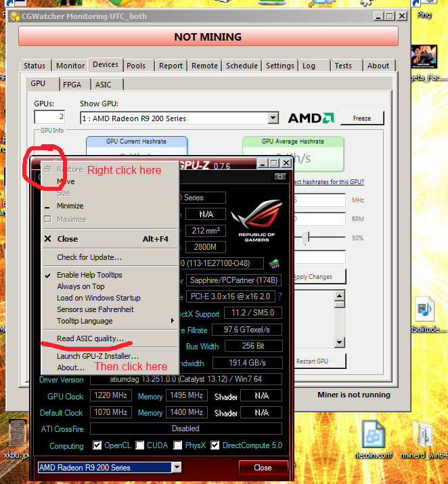Click the 50% fan speed slider handle

[305, 238]
